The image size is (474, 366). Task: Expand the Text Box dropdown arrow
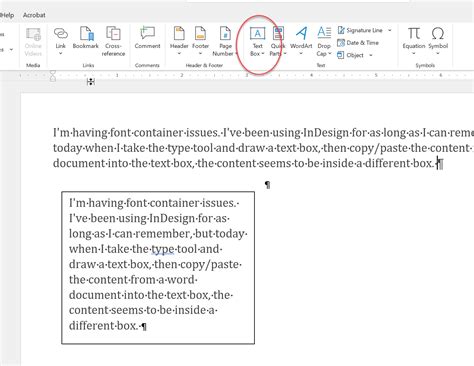[x=263, y=54]
